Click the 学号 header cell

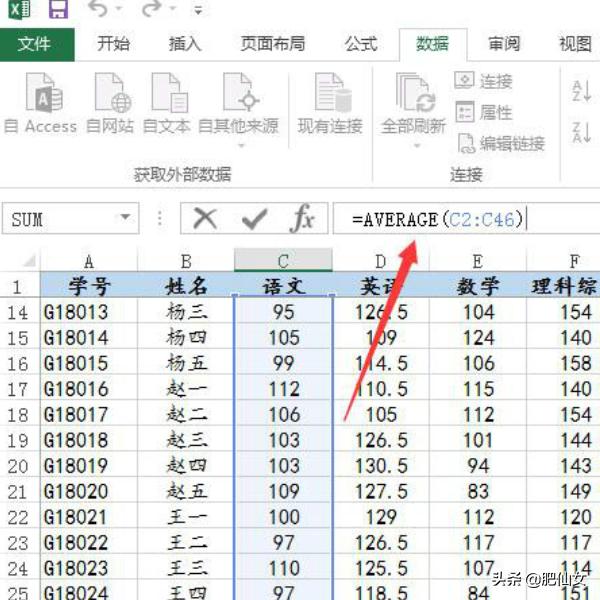point(89,286)
